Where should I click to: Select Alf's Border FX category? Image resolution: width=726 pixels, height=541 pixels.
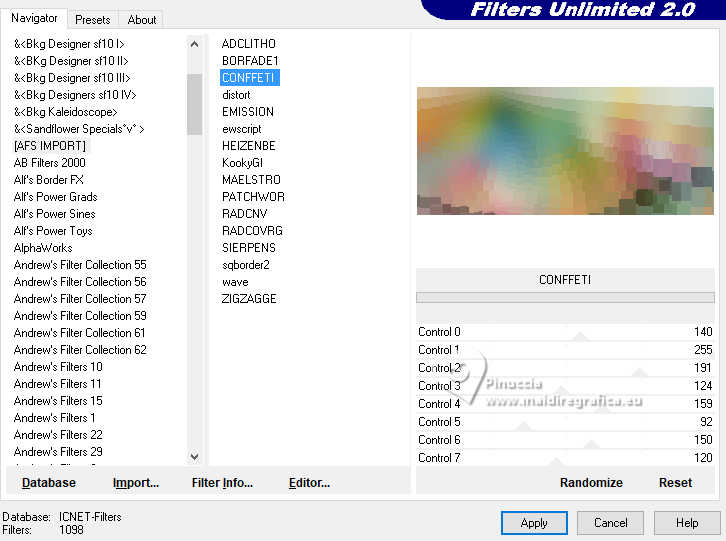[49, 180]
